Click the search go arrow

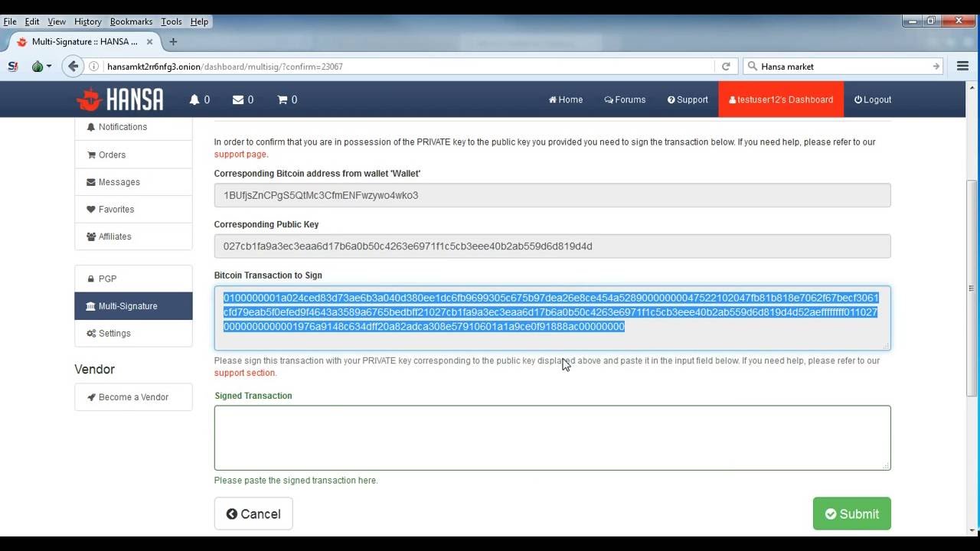tap(936, 67)
